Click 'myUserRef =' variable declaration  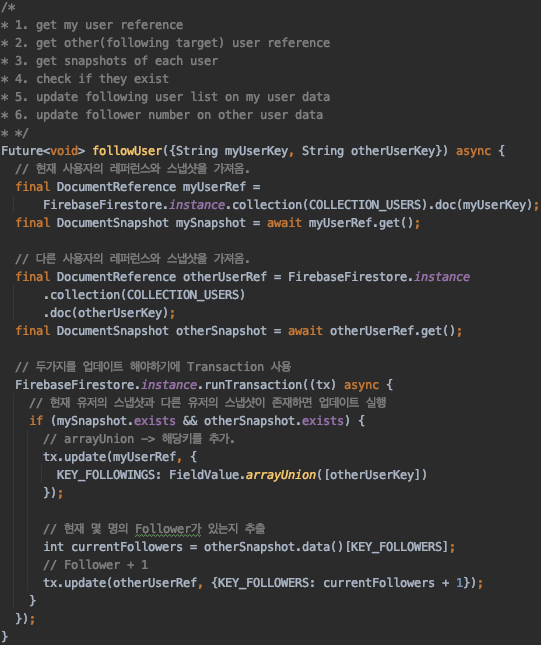[x=221, y=187]
